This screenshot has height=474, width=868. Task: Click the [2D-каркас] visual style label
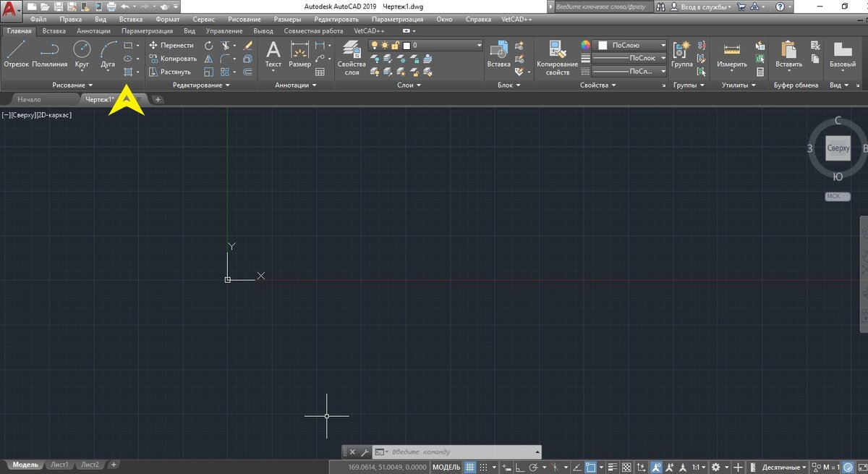(x=53, y=115)
